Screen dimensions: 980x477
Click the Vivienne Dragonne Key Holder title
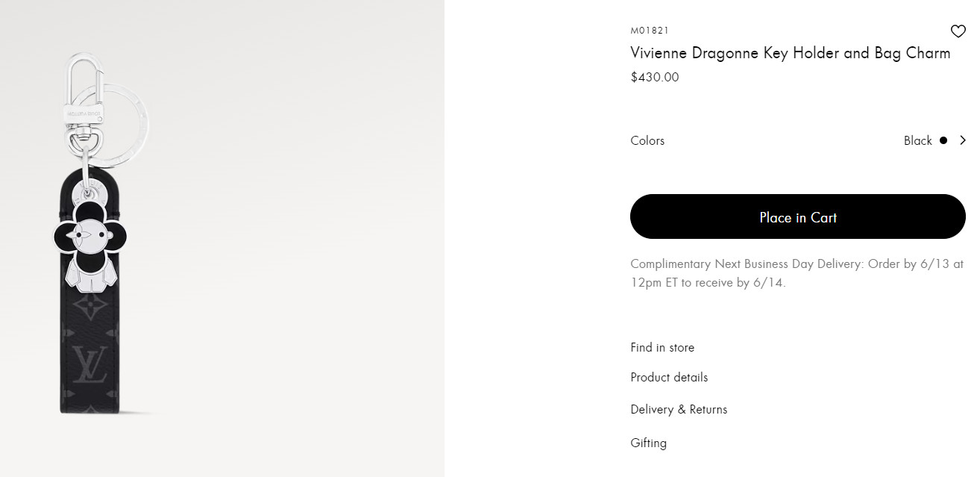[x=790, y=53]
